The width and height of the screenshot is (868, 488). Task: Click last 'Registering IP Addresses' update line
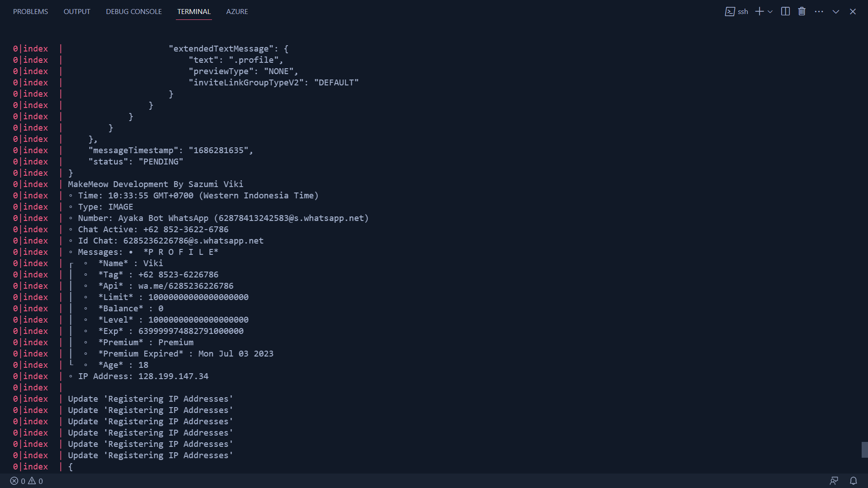(151, 455)
